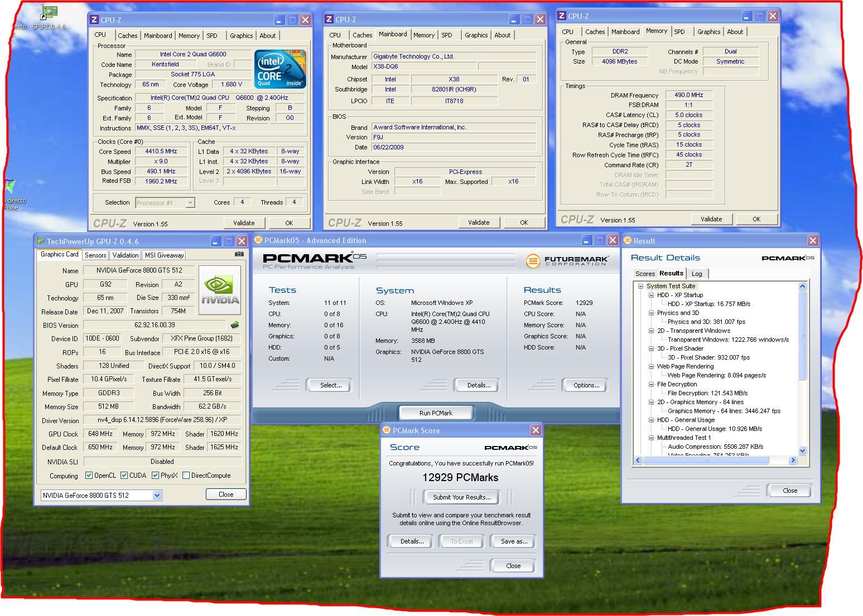Select the Audio Compression result row
Screen dimensions: 863x616
[716, 447]
